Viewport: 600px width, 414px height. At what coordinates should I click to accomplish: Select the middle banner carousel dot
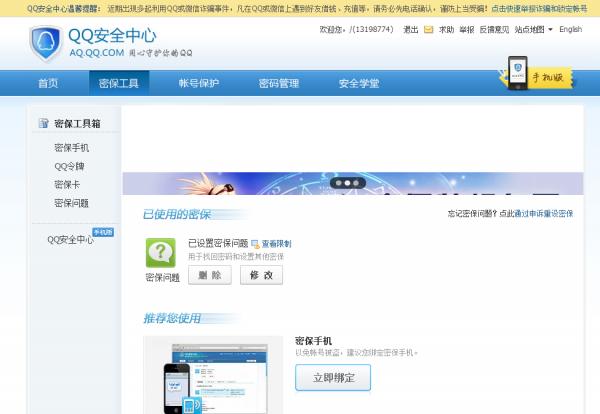347,183
